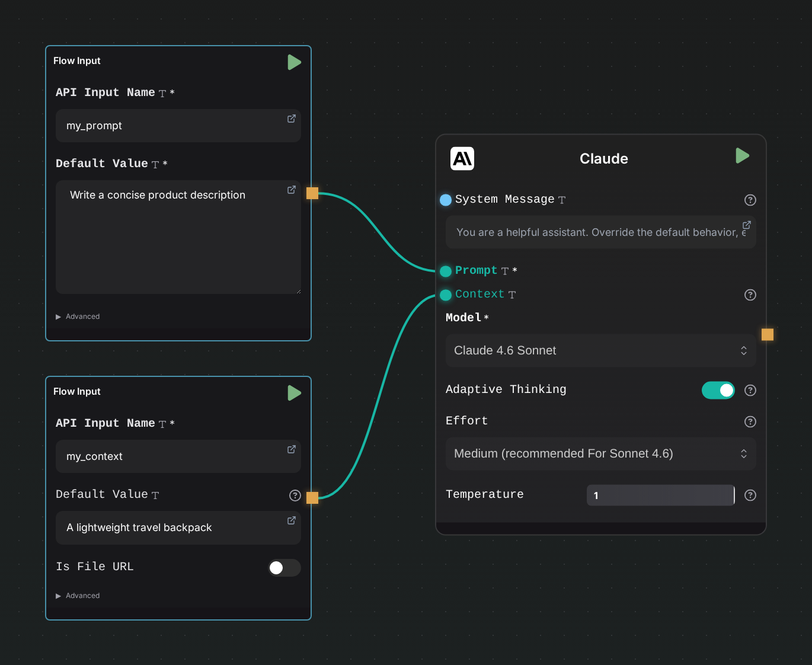Click the Temperature value field
Image resolution: width=812 pixels, height=665 pixels.
(661, 495)
